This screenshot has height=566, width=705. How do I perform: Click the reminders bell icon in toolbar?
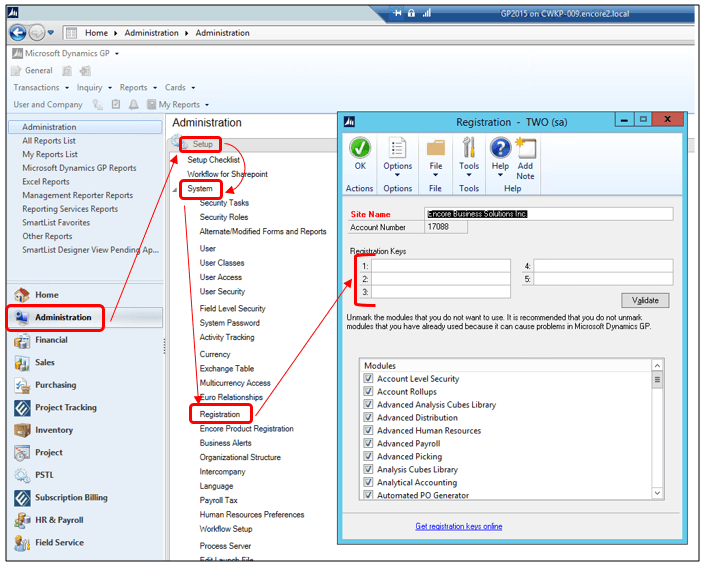point(134,104)
